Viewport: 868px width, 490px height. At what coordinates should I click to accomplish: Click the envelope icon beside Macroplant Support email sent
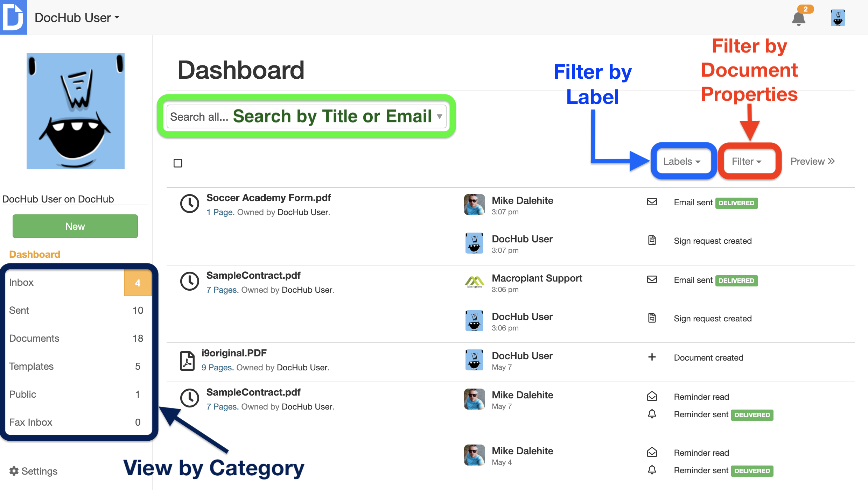tap(652, 279)
